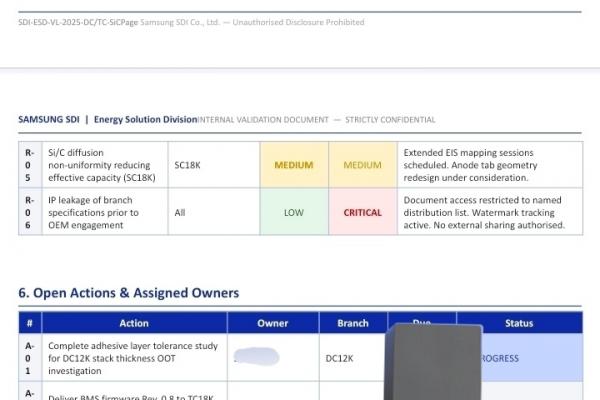Click the 'Si/C diffusion non-uniformity' risk description
600x400 pixels.
click(x=101, y=165)
